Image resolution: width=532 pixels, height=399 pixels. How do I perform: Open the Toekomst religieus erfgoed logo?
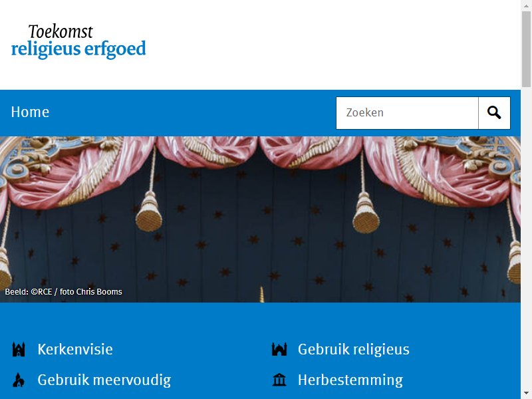pos(78,41)
